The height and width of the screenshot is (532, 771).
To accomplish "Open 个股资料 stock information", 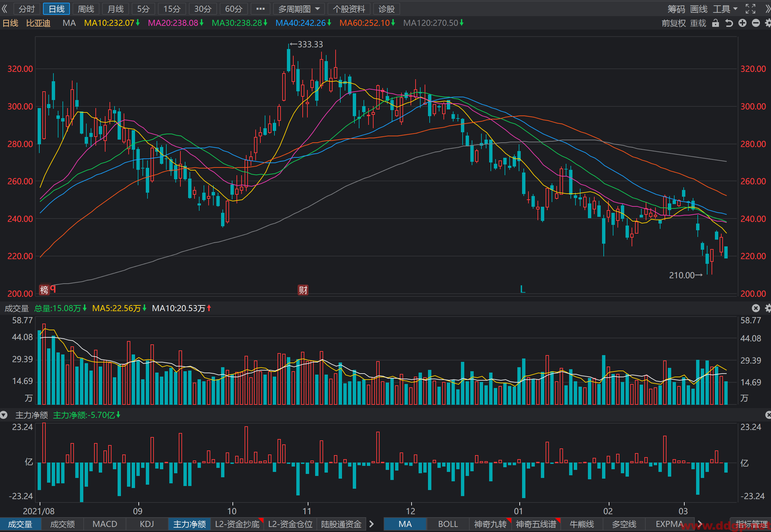I will pos(349,9).
